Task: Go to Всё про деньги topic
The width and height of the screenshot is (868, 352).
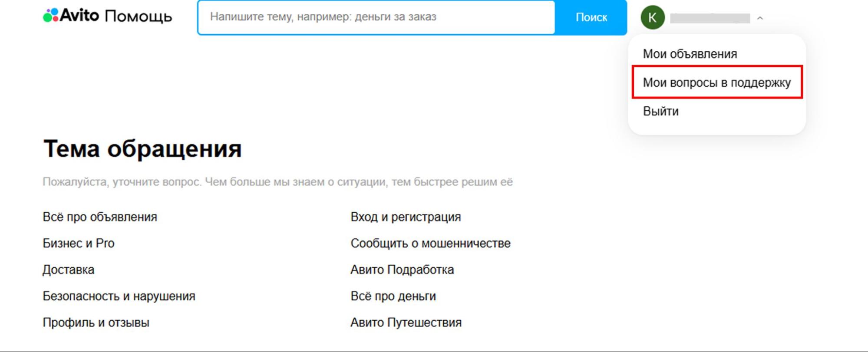Action: click(x=393, y=296)
